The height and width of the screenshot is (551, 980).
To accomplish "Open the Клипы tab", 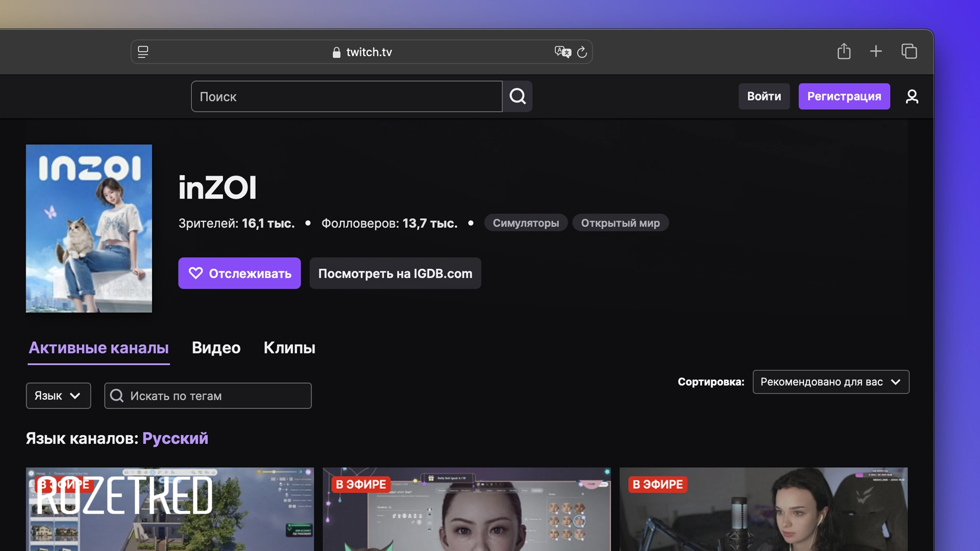I will (289, 347).
